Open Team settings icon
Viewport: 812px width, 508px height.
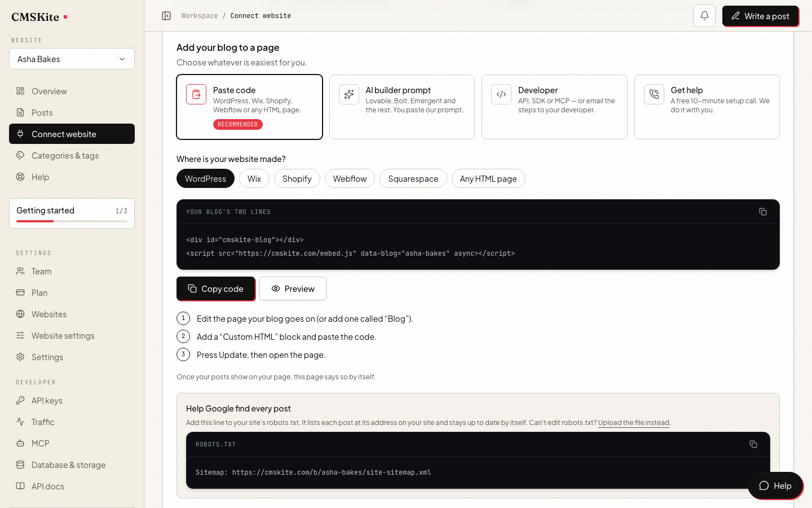click(x=20, y=271)
